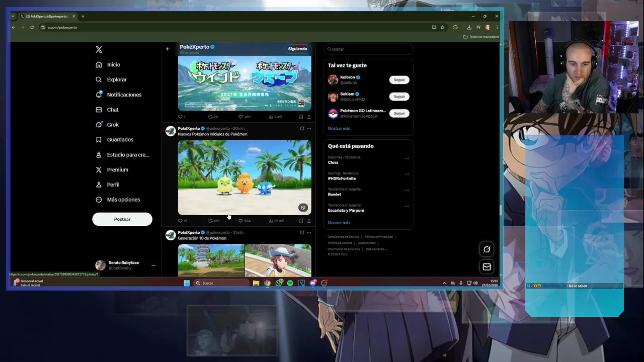Open Chrome downloads icon
This screenshot has width=644, height=362.
click(x=469, y=27)
